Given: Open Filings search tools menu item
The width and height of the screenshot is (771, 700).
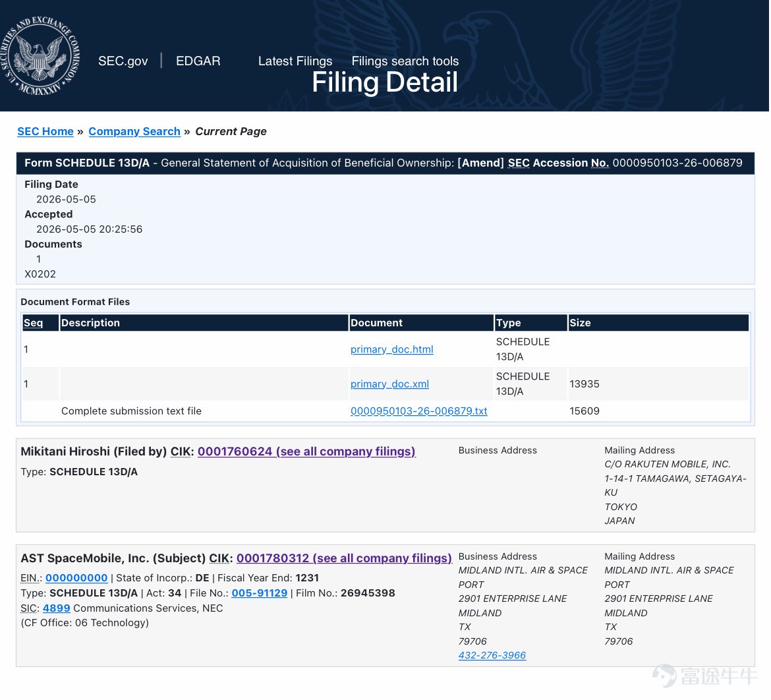Looking at the screenshot, I should click(x=405, y=61).
